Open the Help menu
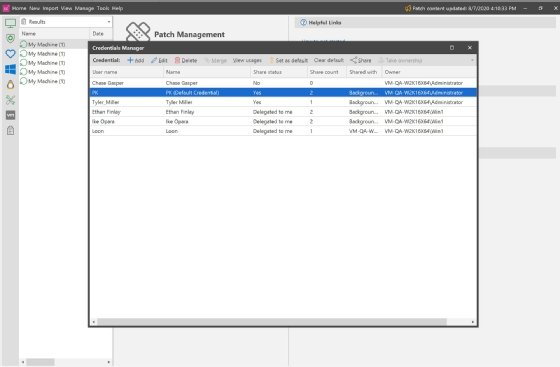Image resolution: width=560 pixels, height=367 pixels. 117,8
